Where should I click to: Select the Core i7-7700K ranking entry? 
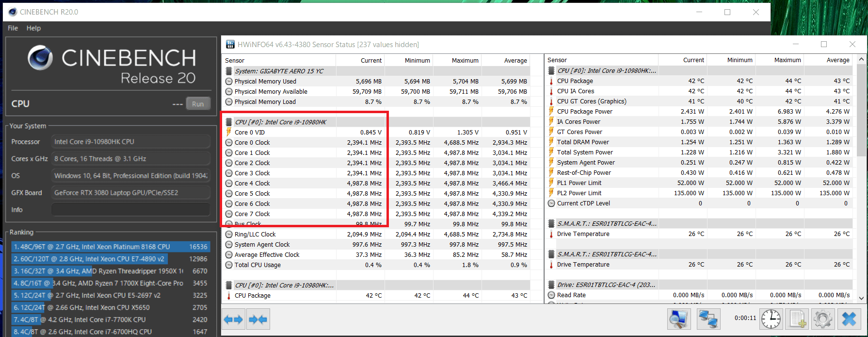[111, 320]
